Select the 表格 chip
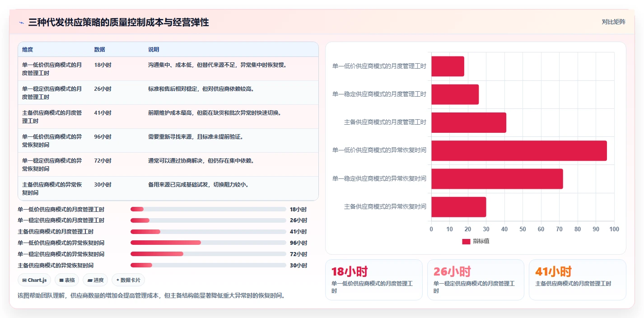 (x=67, y=280)
